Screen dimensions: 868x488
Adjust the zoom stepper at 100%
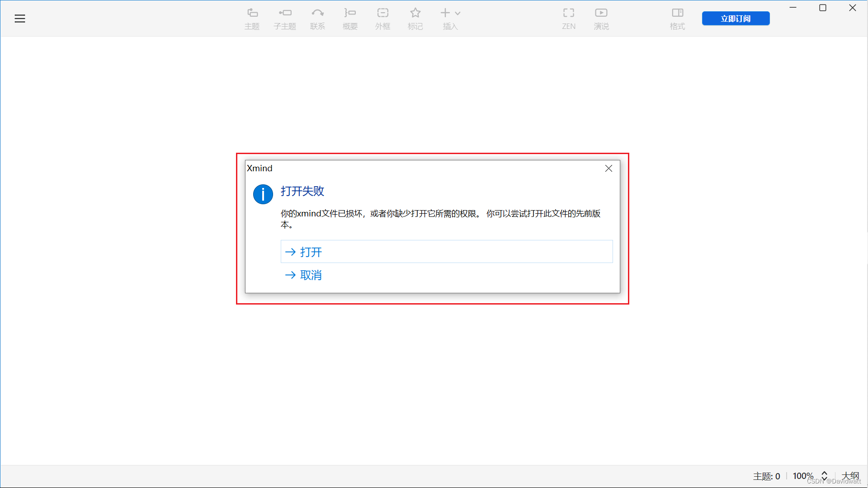tap(825, 476)
